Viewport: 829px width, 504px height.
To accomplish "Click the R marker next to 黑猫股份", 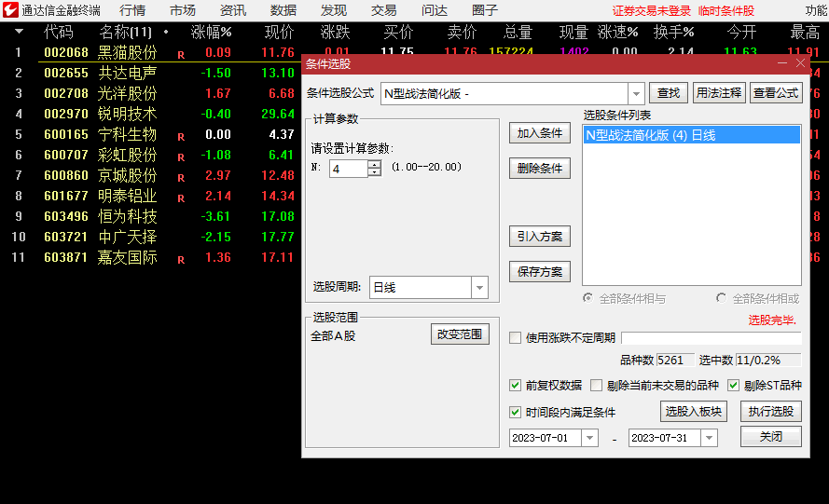I will coord(181,55).
